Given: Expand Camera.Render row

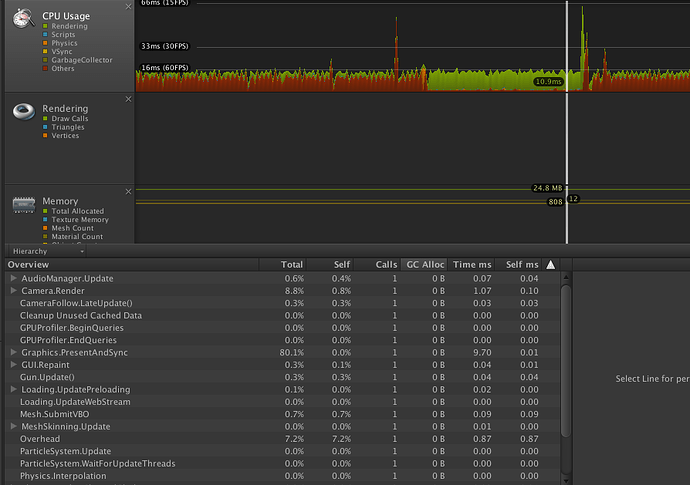Looking at the screenshot, I should 14,290.
